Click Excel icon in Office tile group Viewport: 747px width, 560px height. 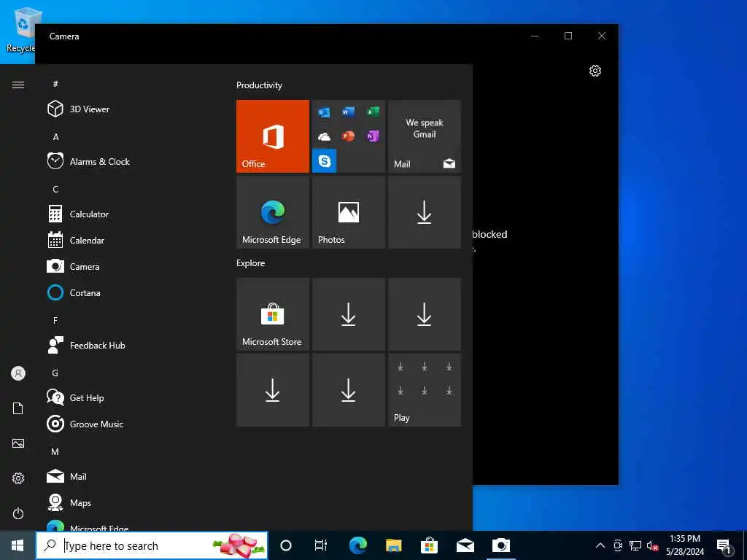pos(373,112)
